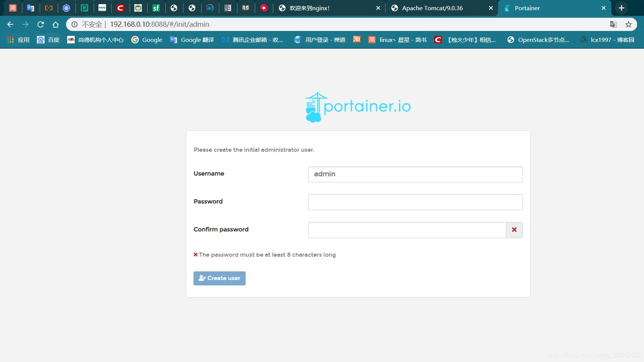Click the portainer.io logo
The width and height of the screenshot is (644, 362).
coord(358,107)
